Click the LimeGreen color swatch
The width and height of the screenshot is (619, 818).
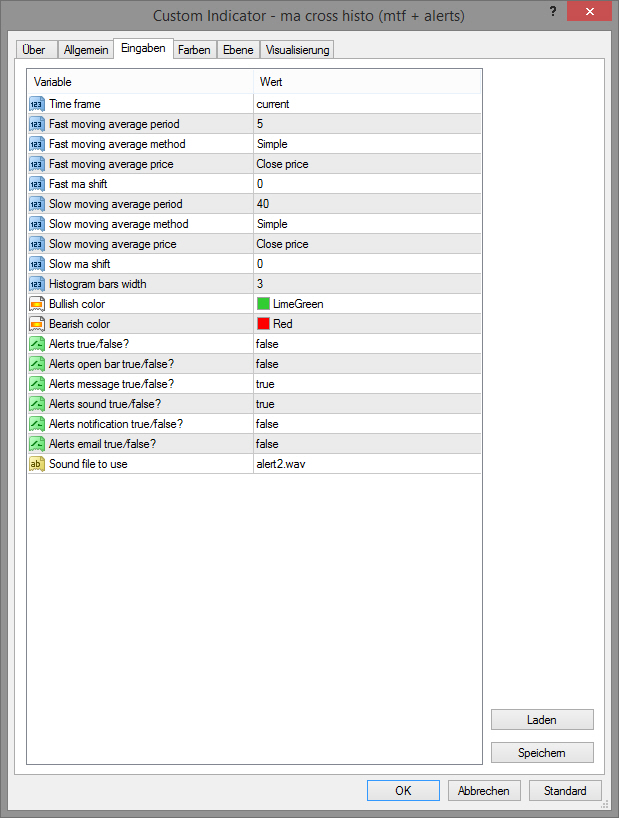[264, 304]
